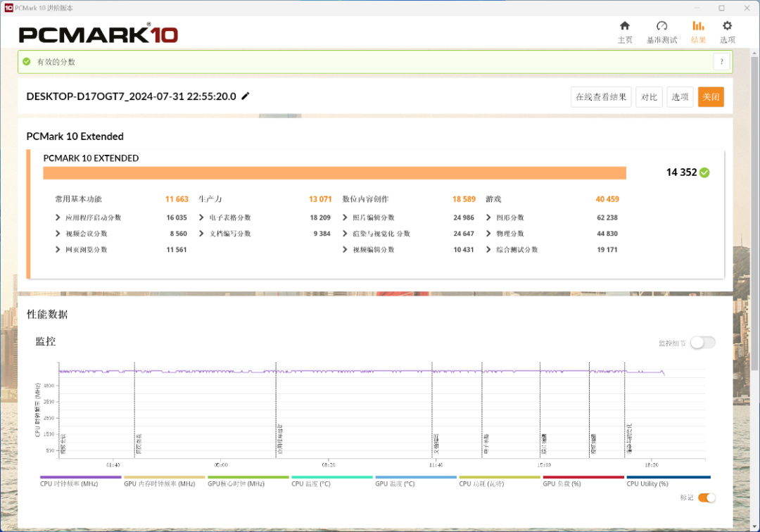The width and height of the screenshot is (760, 532).
Task: Click the overall score 14 352
Action: tap(681, 172)
